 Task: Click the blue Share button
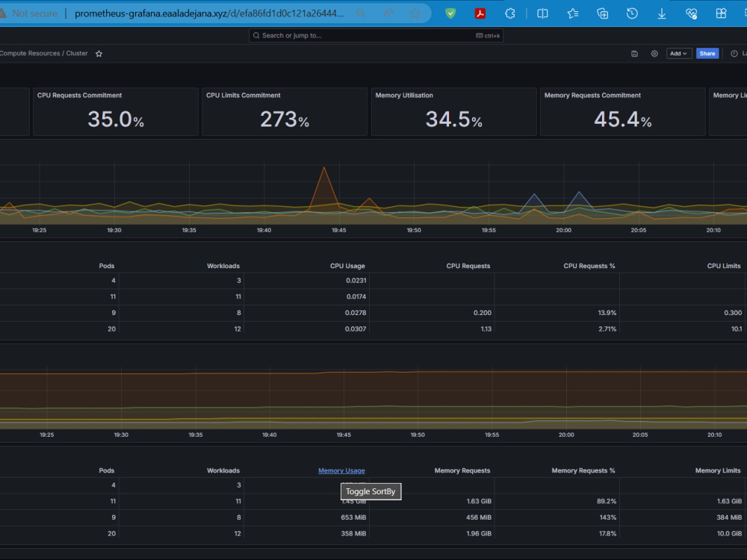click(x=707, y=54)
